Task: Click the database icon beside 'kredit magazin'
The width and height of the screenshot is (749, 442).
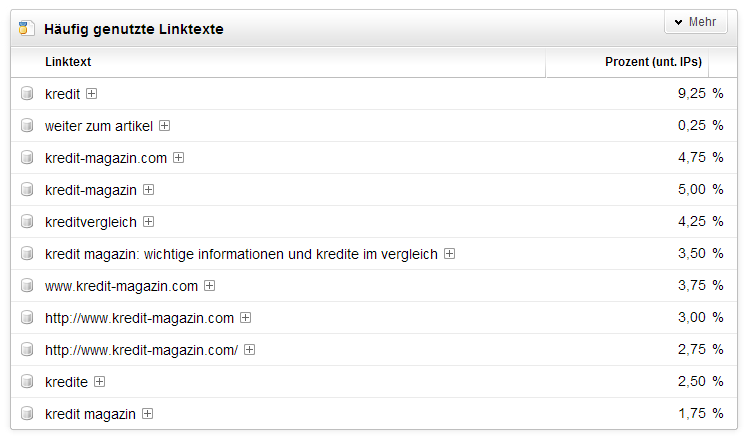Action: click(27, 414)
